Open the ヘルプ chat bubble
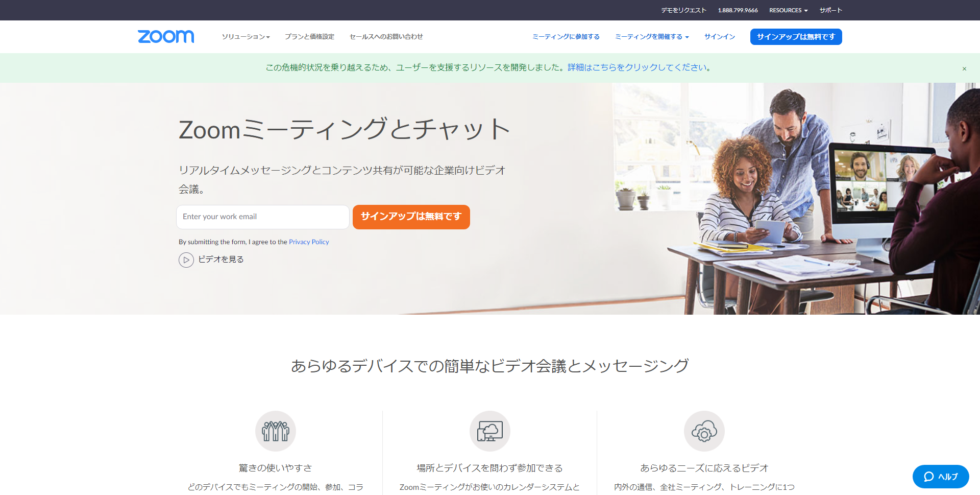The width and height of the screenshot is (980, 495). pos(941,477)
